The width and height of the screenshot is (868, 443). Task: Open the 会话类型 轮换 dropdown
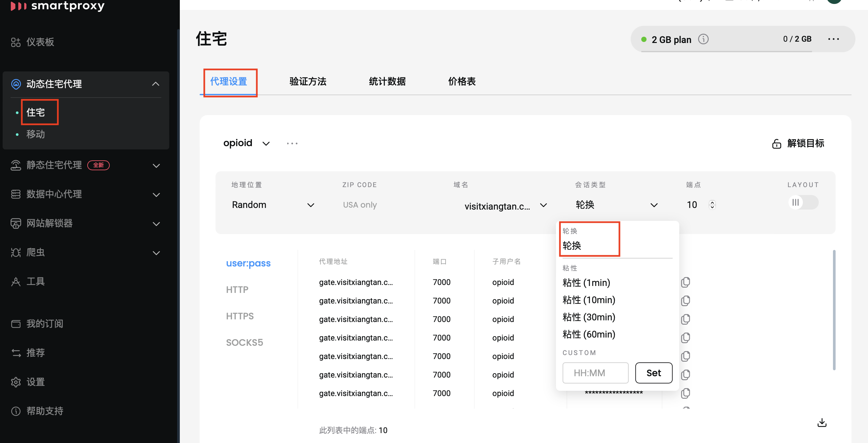point(617,205)
